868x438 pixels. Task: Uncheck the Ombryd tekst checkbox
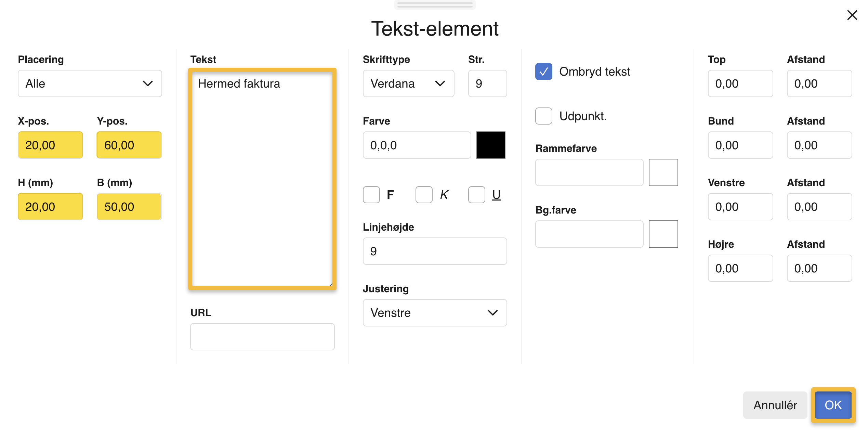pyautogui.click(x=543, y=72)
